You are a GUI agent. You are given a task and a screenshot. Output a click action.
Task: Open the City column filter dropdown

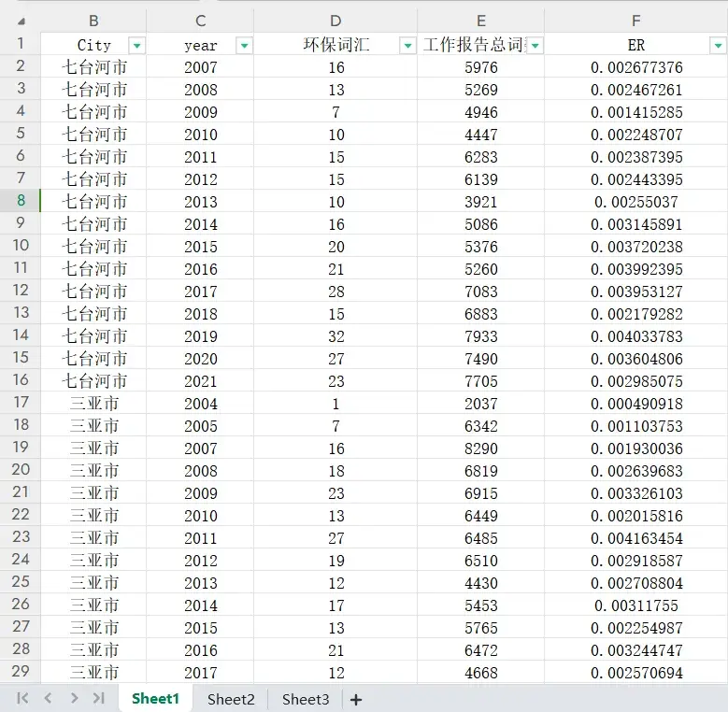pyautogui.click(x=136, y=46)
